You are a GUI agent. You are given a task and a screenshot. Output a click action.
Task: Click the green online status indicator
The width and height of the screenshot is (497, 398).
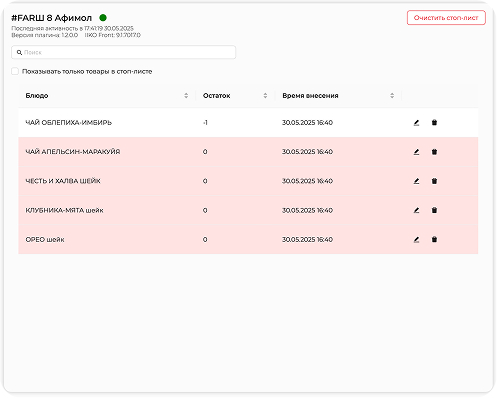pyautogui.click(x=103, y=18)
